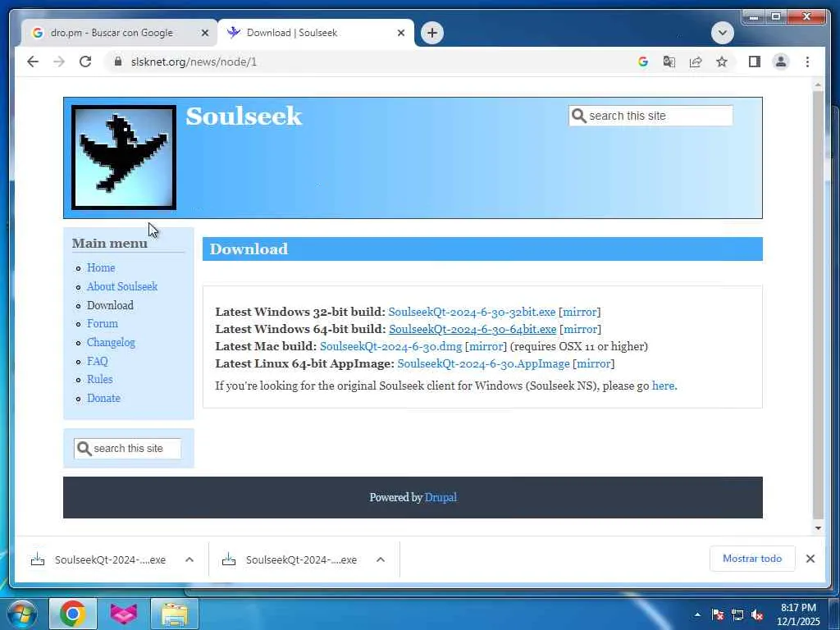
Task: Select Download in the main menu
Action: (x=111, y=305)
